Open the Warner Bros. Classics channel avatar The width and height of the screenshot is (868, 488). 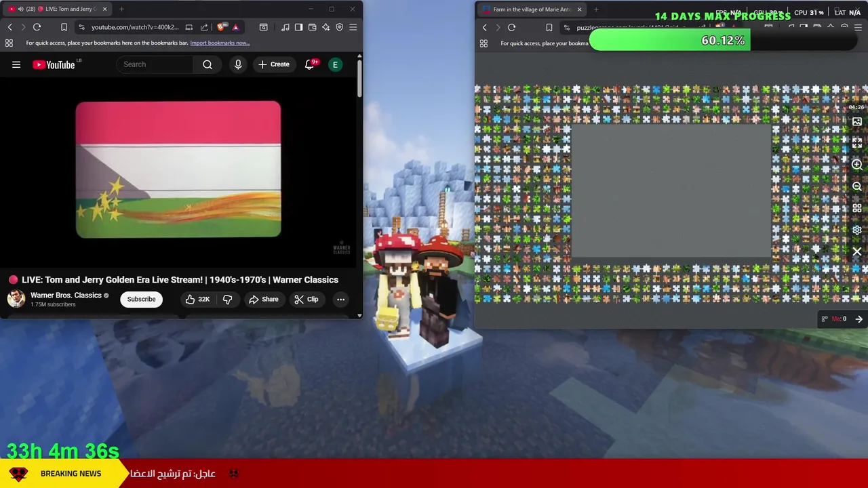[x=16, y=299]
